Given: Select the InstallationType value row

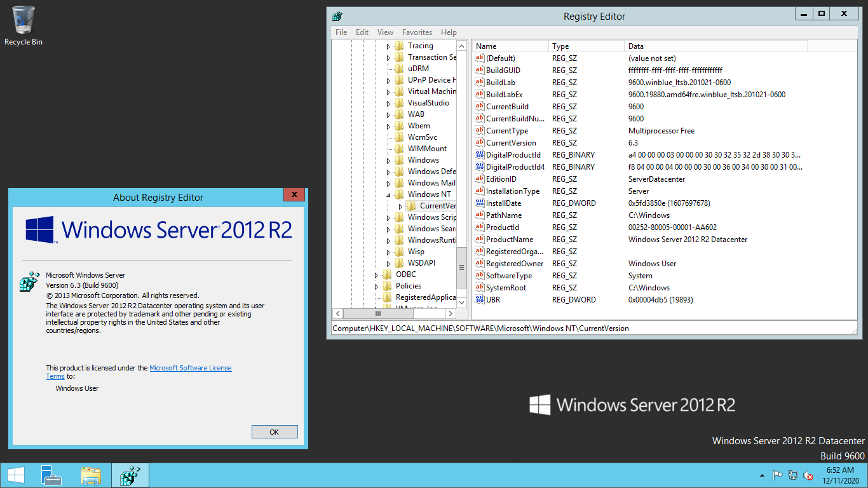Looking at the screenshot, I should point(640,191).
